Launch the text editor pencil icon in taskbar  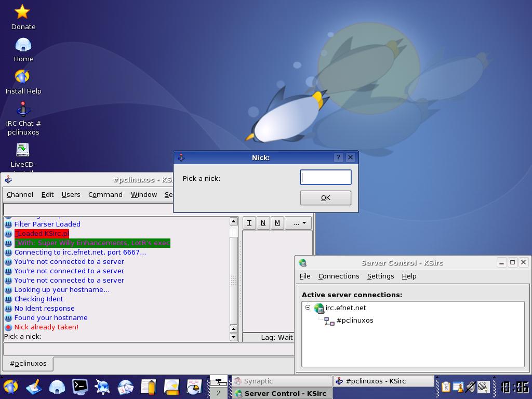tap(34, 387)
